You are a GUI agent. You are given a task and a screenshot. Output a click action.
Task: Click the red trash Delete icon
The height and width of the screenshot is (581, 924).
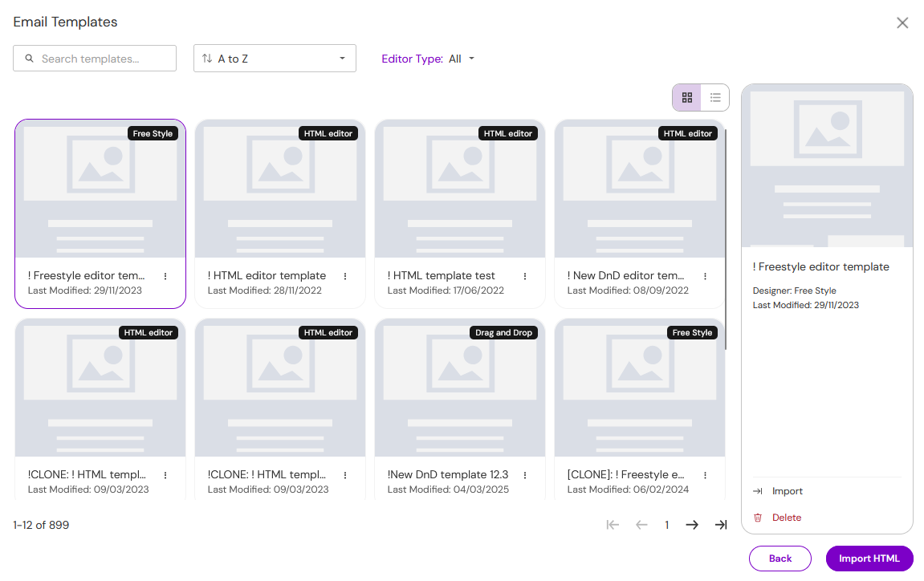758,518
